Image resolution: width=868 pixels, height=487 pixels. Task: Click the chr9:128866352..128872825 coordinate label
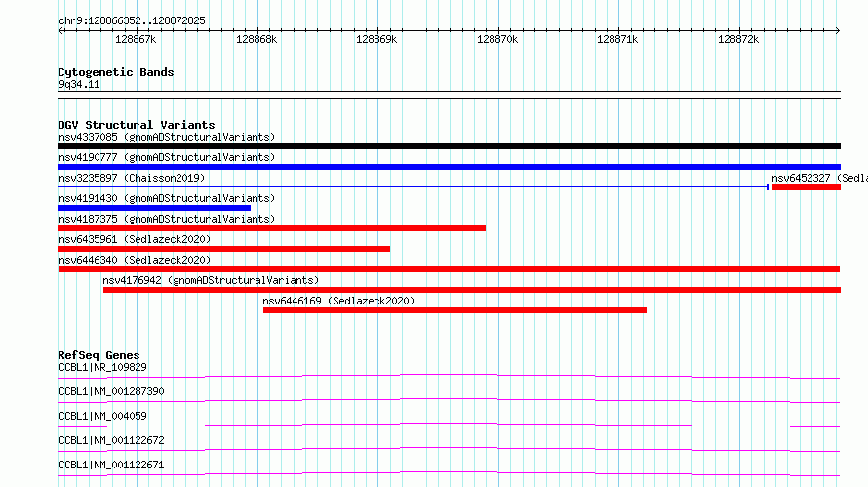(132, 20)
